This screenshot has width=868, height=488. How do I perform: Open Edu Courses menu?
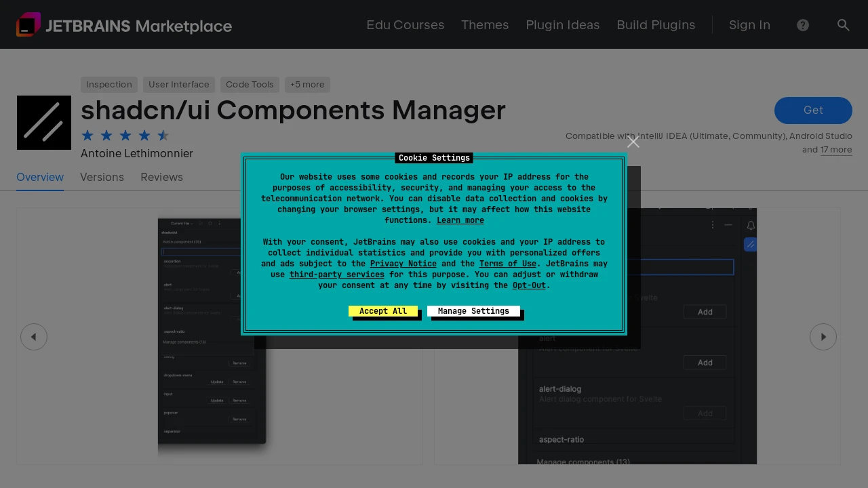click(x=406, y=25)
